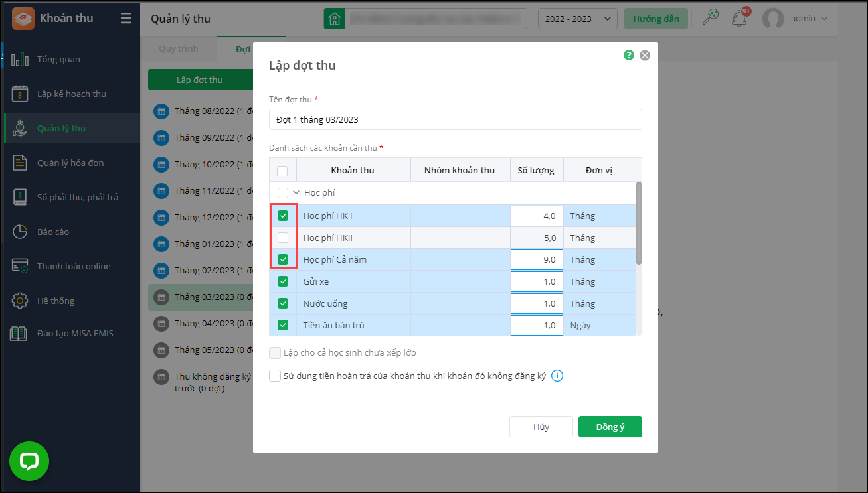
Task: Check the Học phí HKII checkbox
Action: click(x=283, y=238)
